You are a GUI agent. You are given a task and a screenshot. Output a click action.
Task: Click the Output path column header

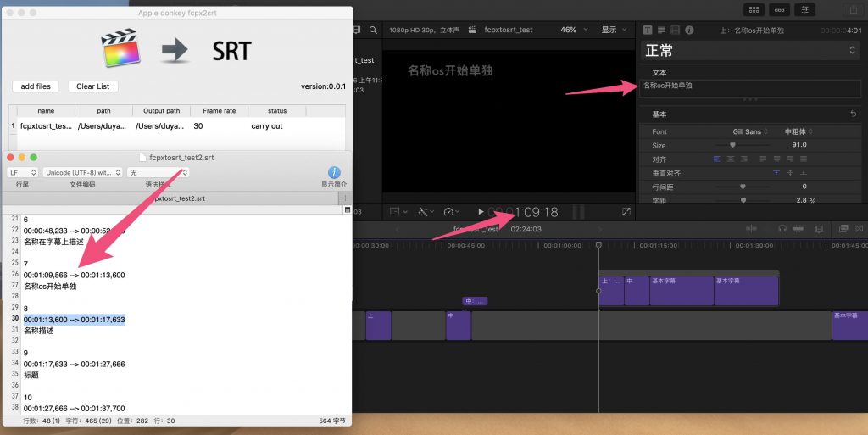[162, 111]
